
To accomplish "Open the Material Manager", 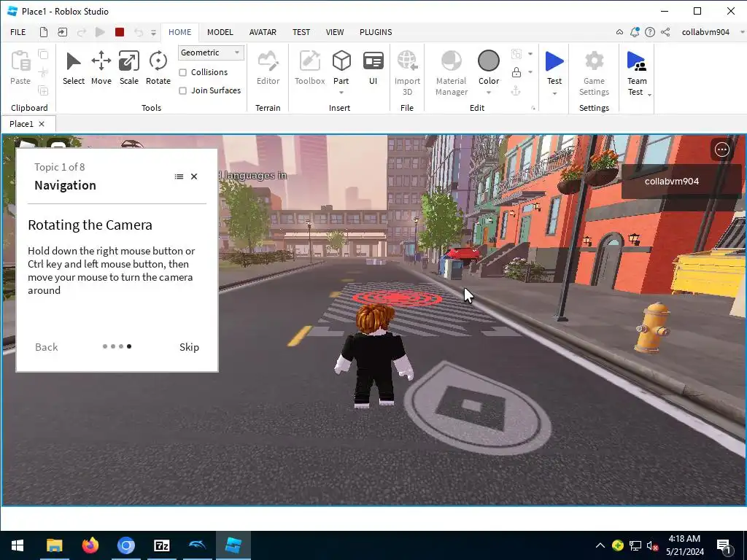I will click(451, 72).
